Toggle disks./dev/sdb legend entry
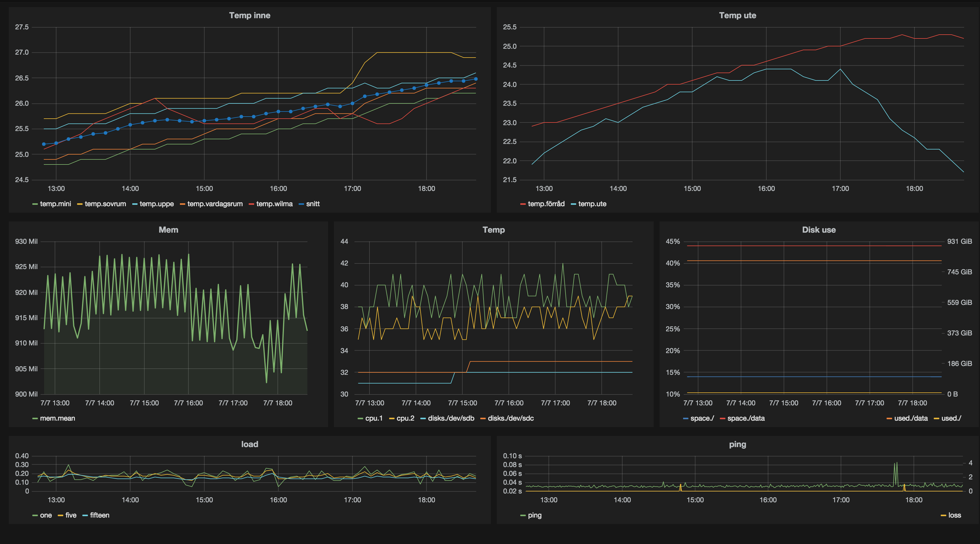 point(451,419)
